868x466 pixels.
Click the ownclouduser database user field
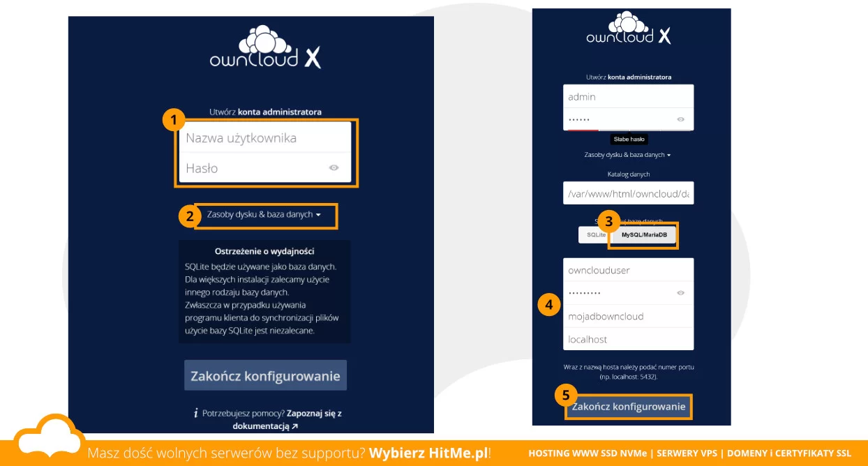pos(629,270)
